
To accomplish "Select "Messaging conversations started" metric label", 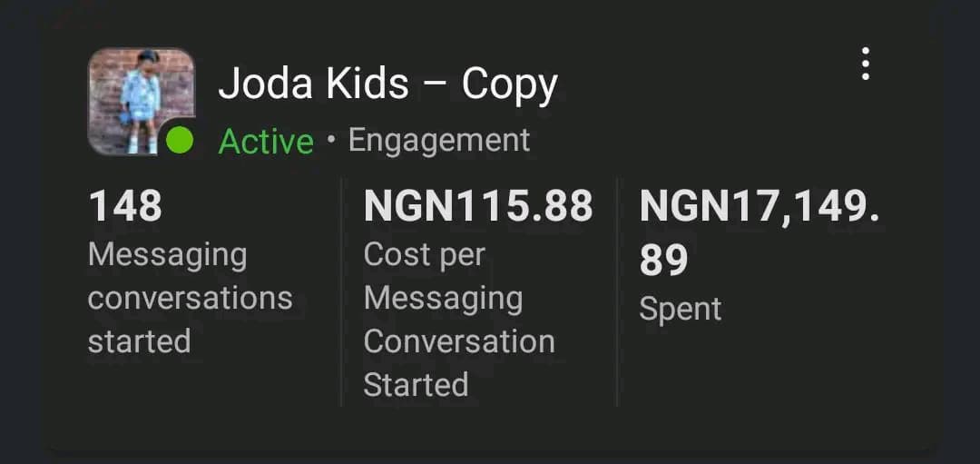I will [190, 298].
